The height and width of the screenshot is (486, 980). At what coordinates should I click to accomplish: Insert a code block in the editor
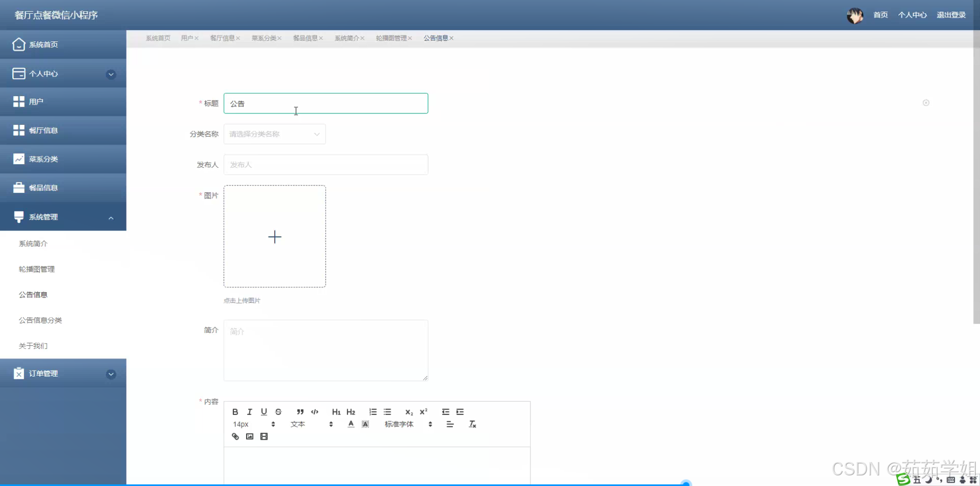[x=315, y=412]
